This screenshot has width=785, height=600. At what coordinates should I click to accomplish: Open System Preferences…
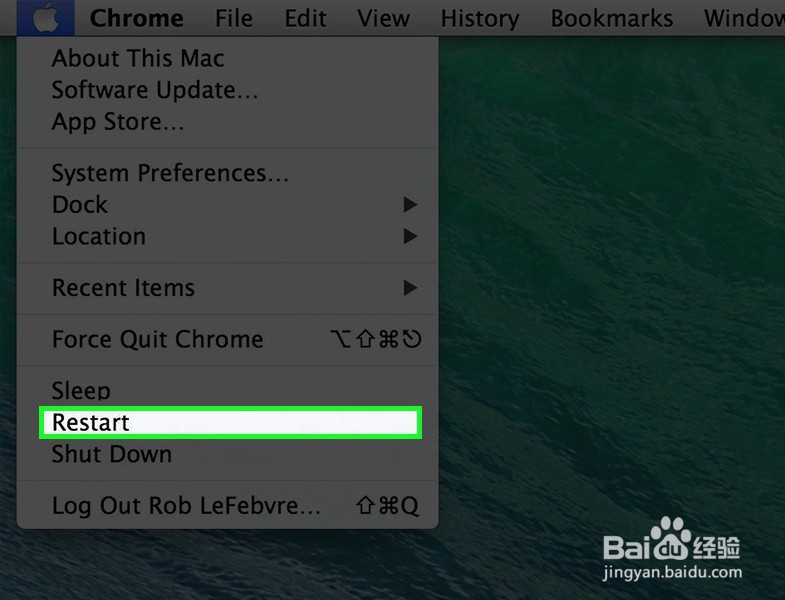tap(228, 173)
